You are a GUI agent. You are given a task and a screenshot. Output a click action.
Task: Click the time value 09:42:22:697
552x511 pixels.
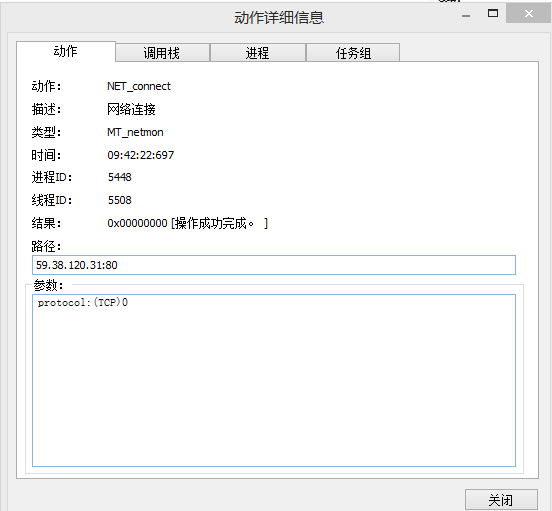[x=140, y=155]
